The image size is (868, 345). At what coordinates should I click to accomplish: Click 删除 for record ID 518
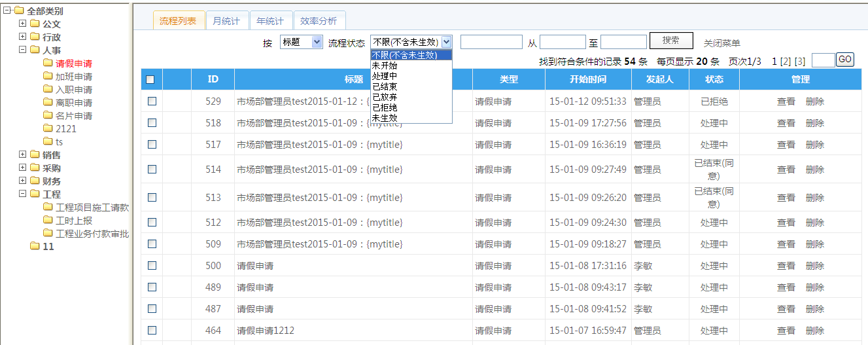pos(815,123)
